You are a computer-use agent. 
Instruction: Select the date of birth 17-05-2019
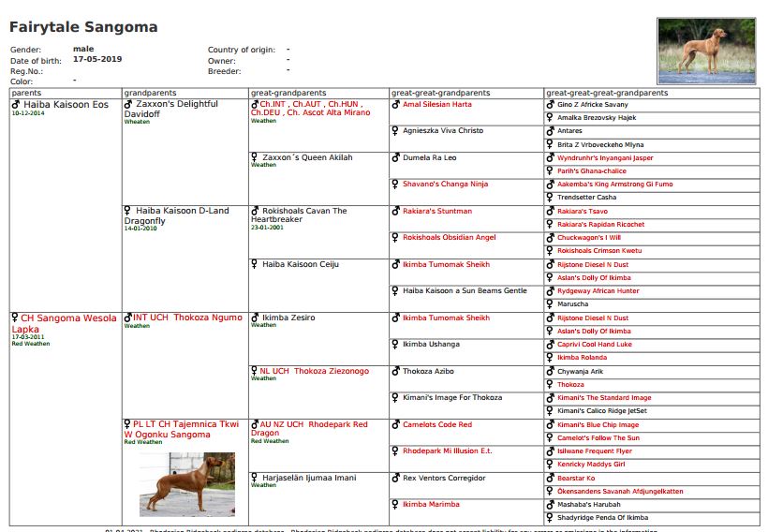point(97,59)
